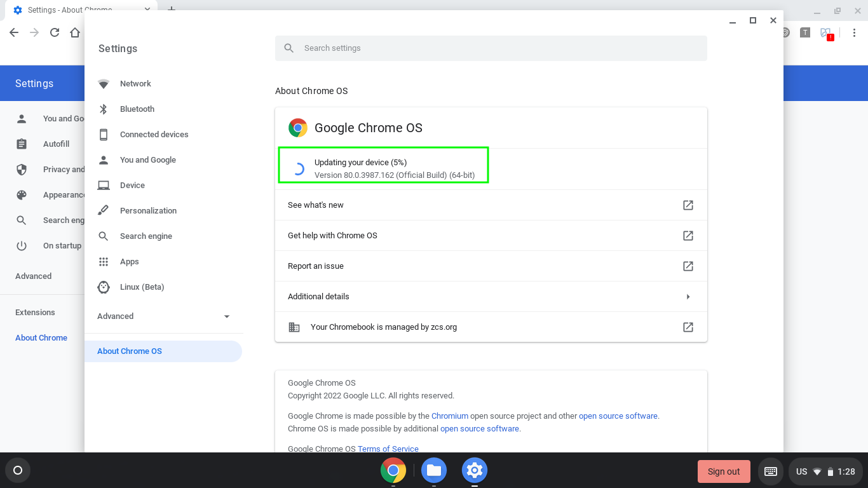Click the Google Chrome OS logo

pos(298,128)
